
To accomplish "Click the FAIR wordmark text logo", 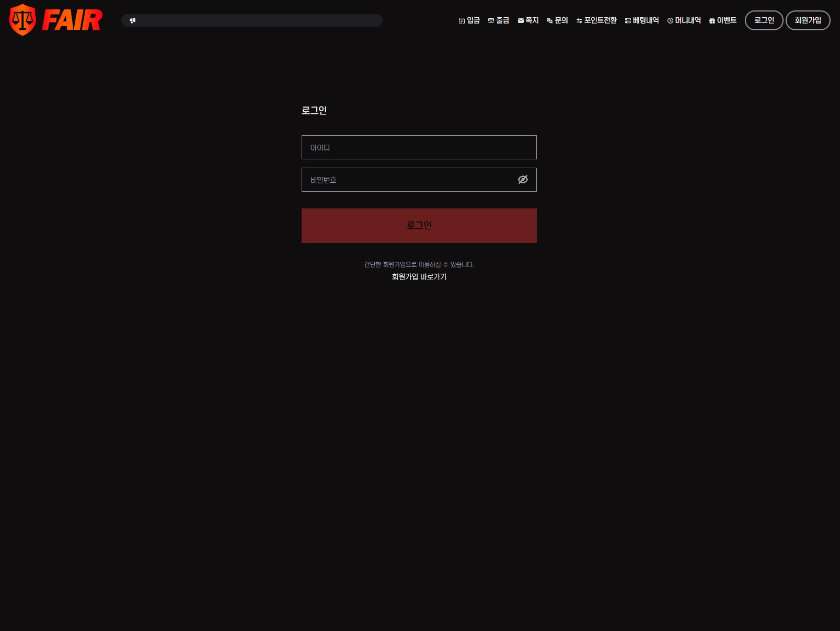I will 72,20.
